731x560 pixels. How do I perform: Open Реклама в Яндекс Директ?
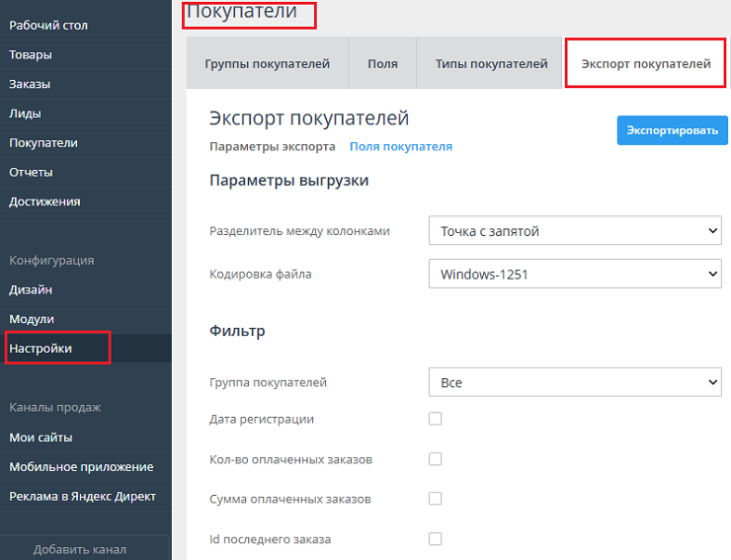click(x=82, y=496)
